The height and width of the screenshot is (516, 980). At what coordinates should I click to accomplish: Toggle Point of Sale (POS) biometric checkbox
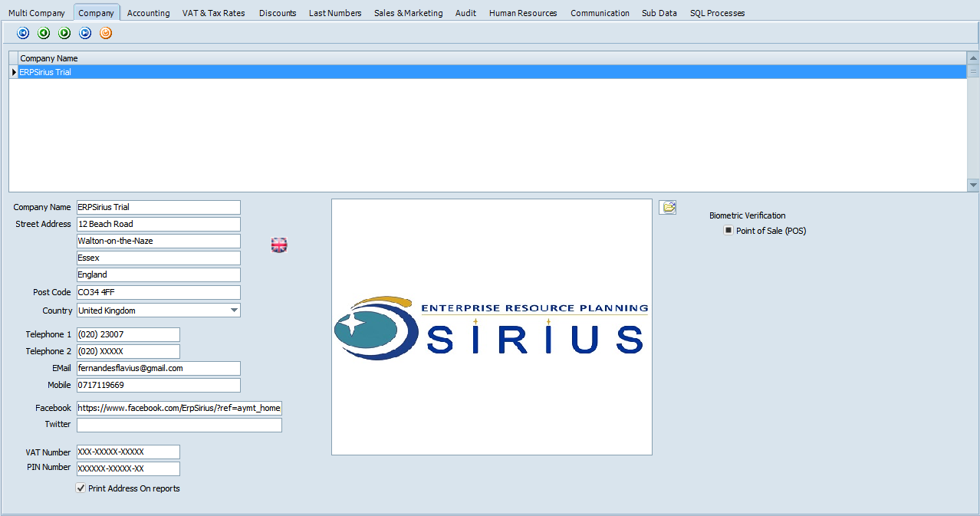tap(728, 230)
